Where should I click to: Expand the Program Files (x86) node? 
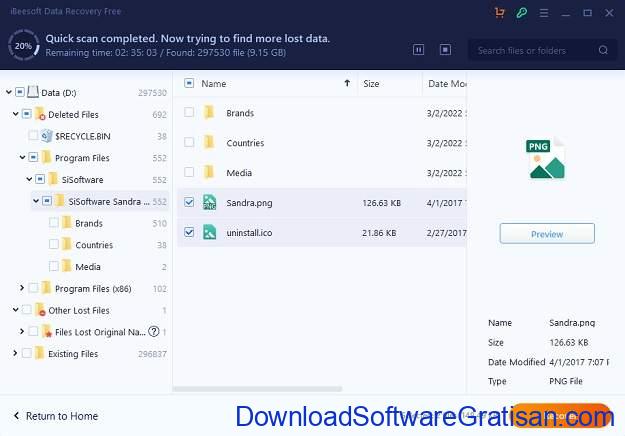pos(22,288)
